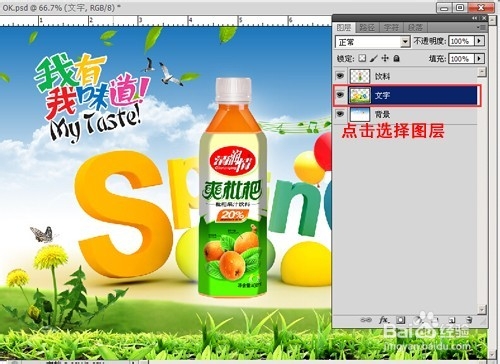500x364 pixels.
Task: Click the 不透明度 100% input field
Action: (462, 41)
